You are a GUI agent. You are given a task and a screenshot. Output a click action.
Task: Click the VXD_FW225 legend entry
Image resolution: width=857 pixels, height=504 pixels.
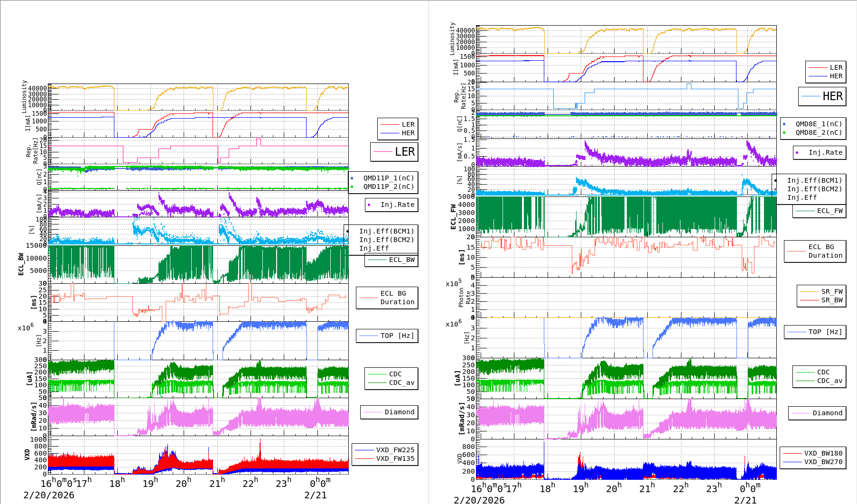point(395,450)
